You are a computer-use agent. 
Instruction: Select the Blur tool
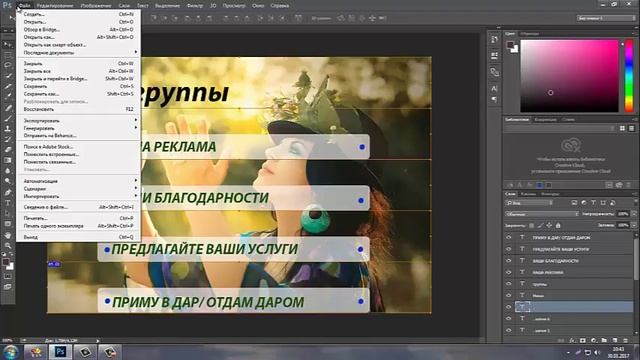(x=7, y=171)
